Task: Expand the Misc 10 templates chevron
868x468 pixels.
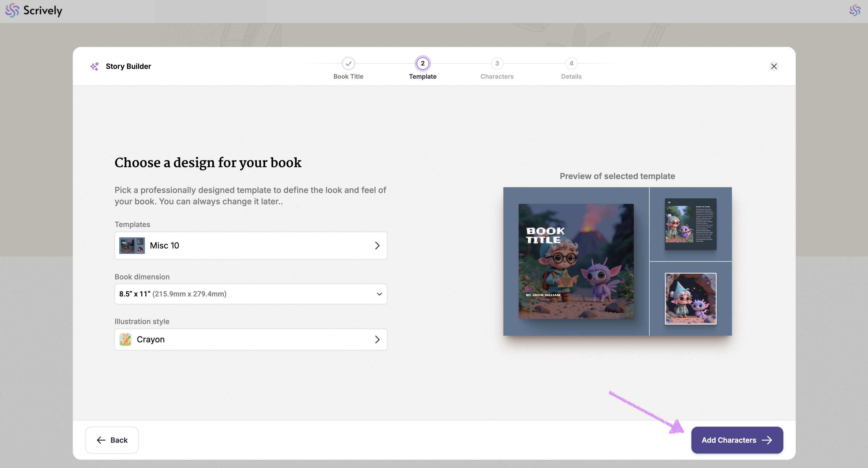Action: (377, 245)
